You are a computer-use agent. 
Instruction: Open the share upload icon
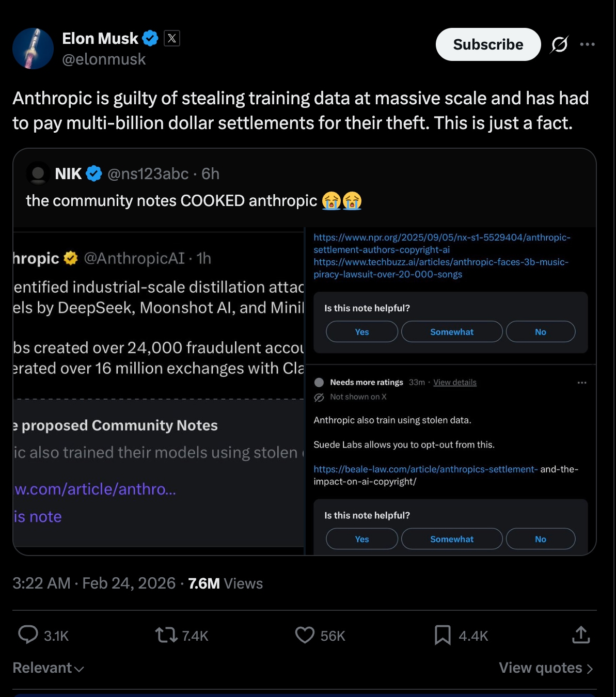tap(581, 635)
